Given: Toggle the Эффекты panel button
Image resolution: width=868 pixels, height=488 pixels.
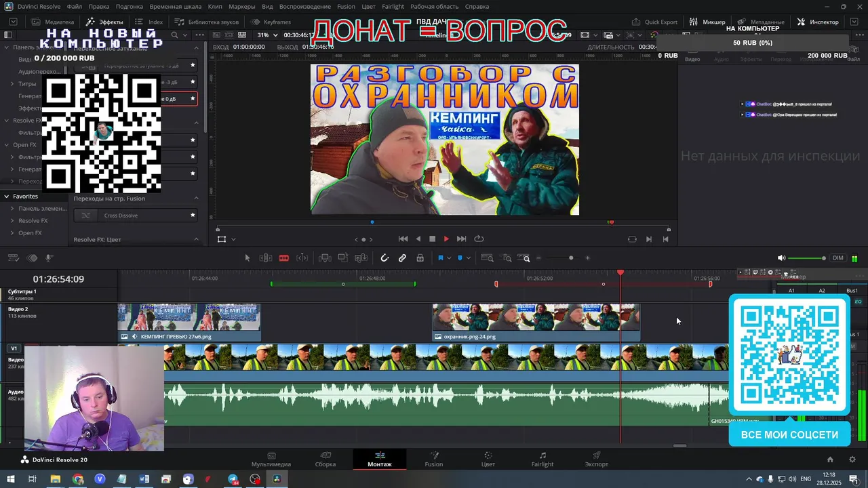Looking at the screenshot, I should 104,22.
